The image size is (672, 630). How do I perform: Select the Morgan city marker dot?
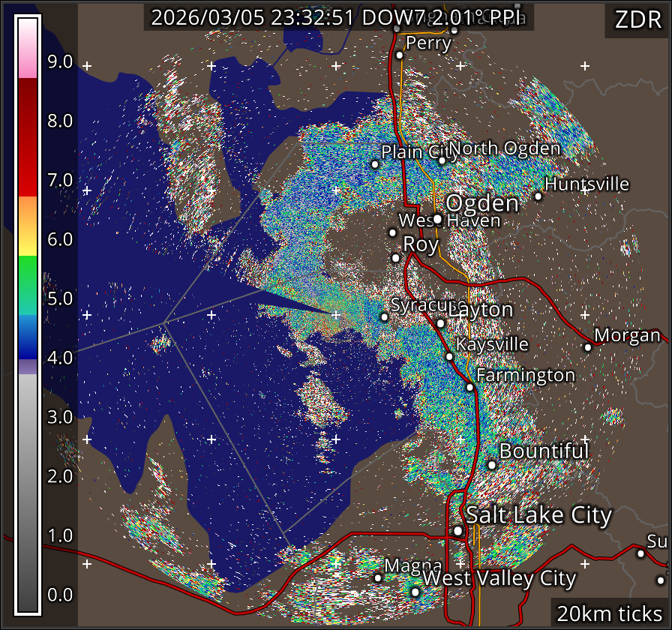[x=588, y=346]
